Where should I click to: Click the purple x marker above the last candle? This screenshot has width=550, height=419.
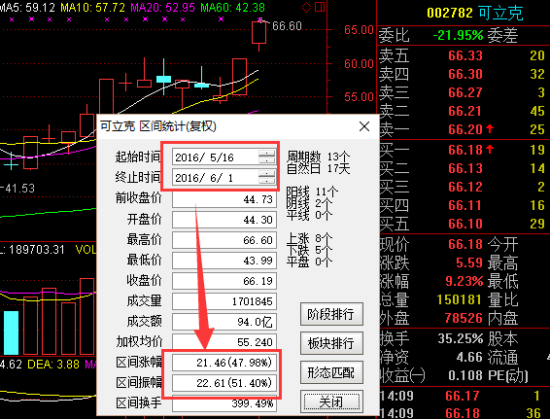coord(260,19)
